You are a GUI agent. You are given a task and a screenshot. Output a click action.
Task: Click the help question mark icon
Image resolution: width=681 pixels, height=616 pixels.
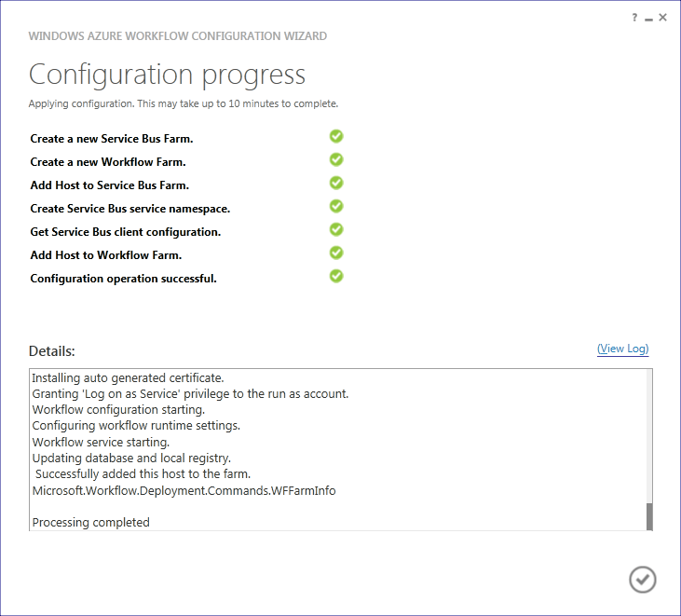pyautogui.click(x=634, y=18)
